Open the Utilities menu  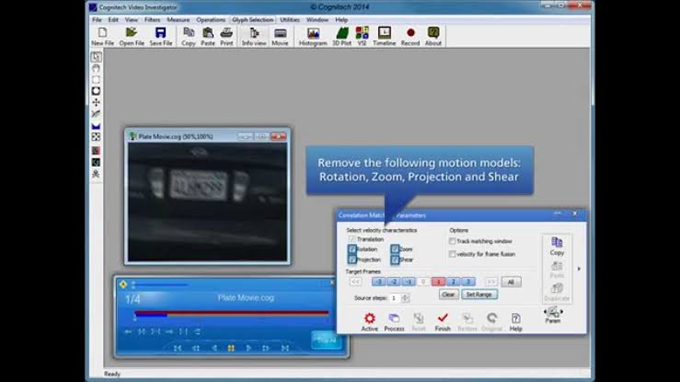290,20
